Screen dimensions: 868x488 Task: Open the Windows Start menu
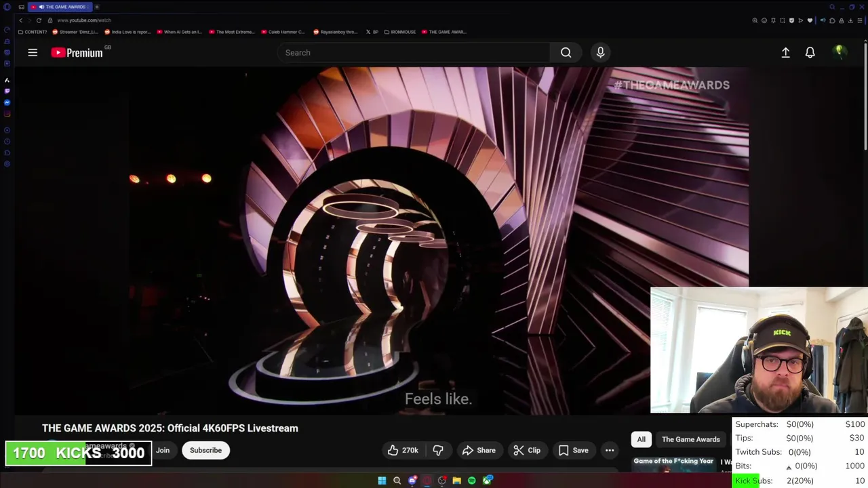click(x=382, y=481)
